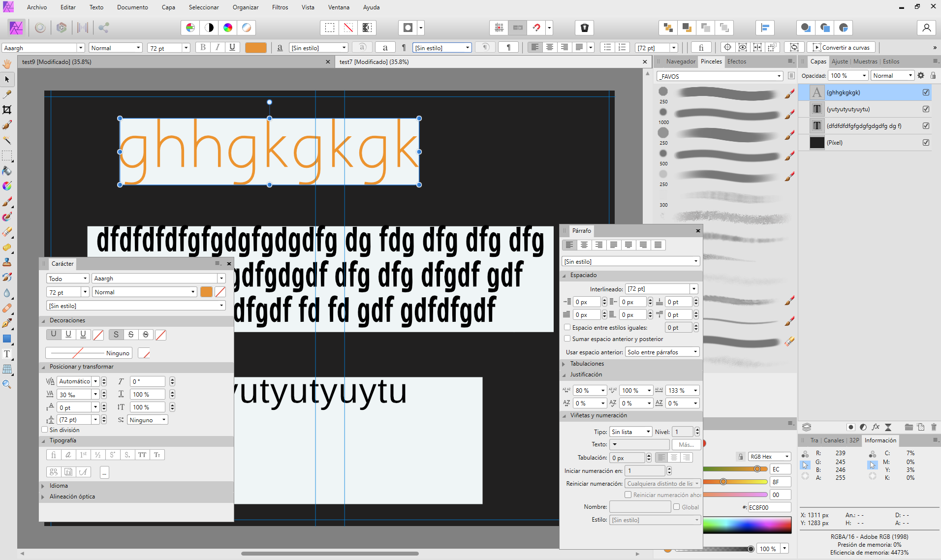941x560 pixels.
Task: Click the orange text color swatch in toolbar
Action: tap(256, 48)
